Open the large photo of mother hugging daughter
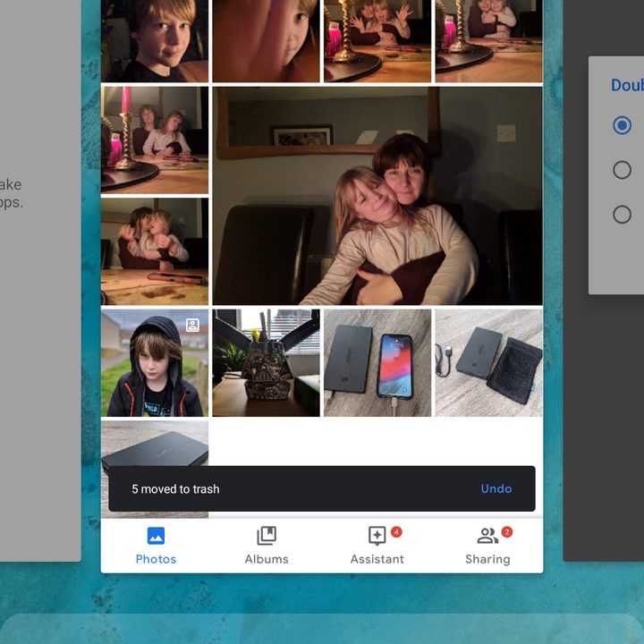644x644 pixels. [377, 196]
